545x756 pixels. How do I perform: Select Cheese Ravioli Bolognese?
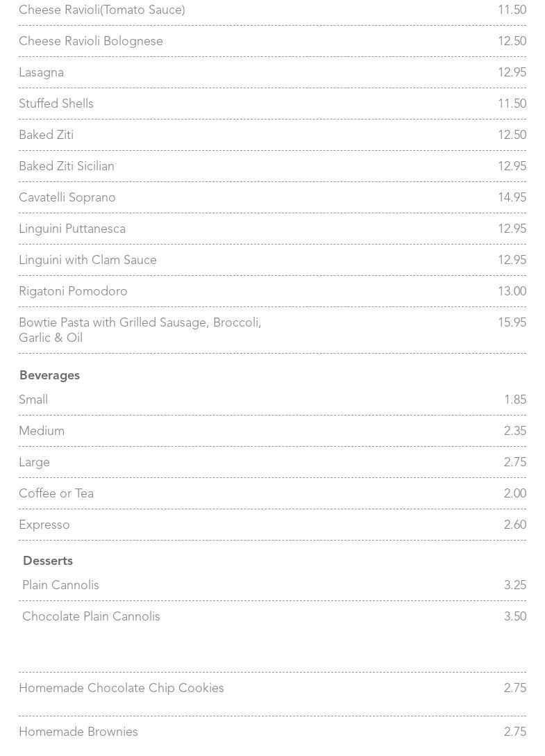click(x=91, y=42)
